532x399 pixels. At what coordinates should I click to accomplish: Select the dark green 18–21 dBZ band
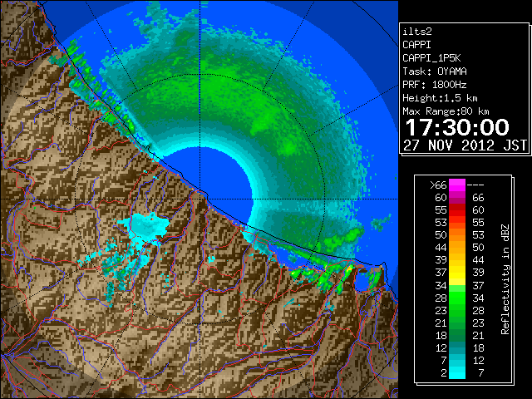[x=457, y=335]
